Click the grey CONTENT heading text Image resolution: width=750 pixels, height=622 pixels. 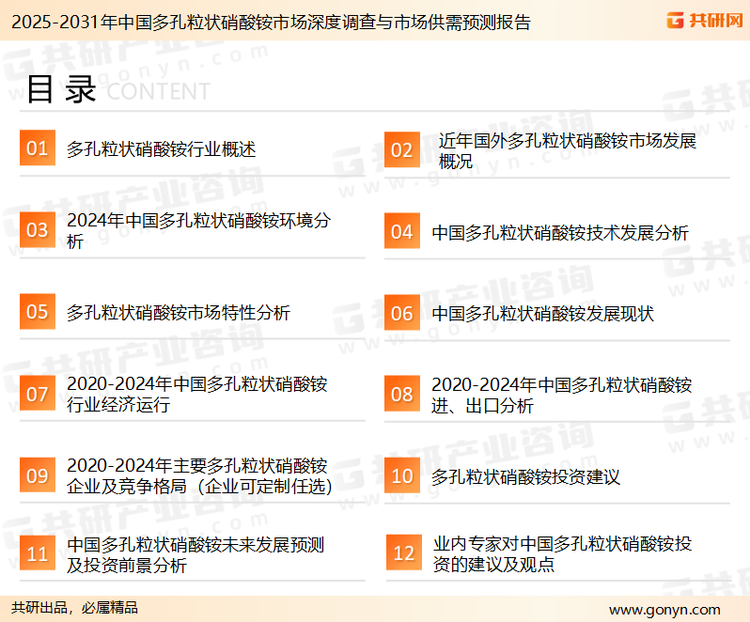[158, 91]
